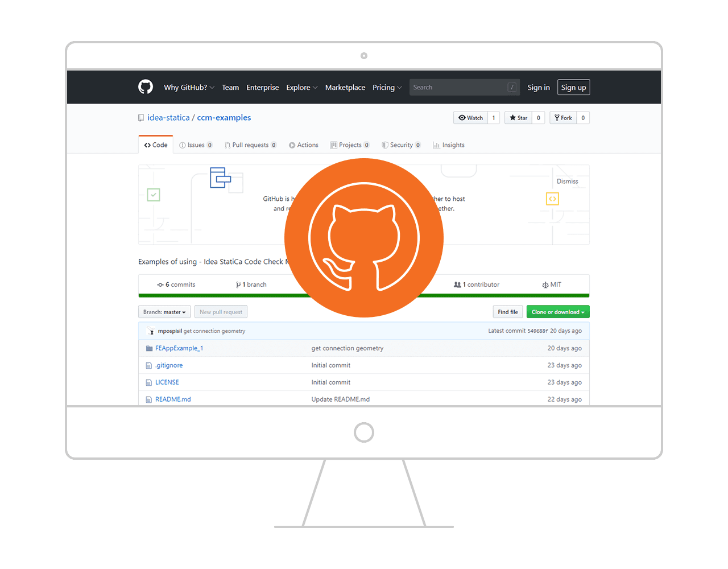728x569 pixels.
Task: Fork the repository
Action: [563, 118]
